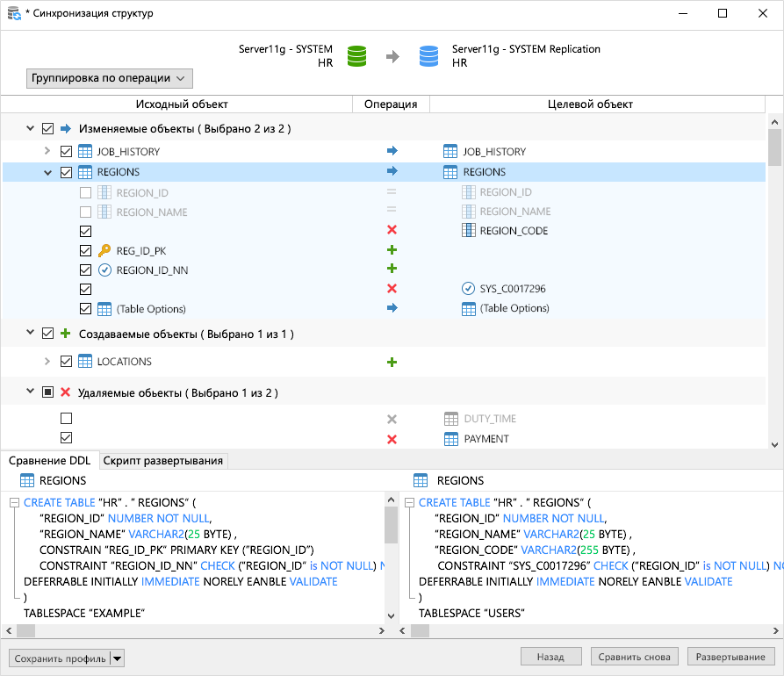Open the Группировка по операции dropdown
The image size is (784, 676).
pyautogui.click(x=110, y=78)
